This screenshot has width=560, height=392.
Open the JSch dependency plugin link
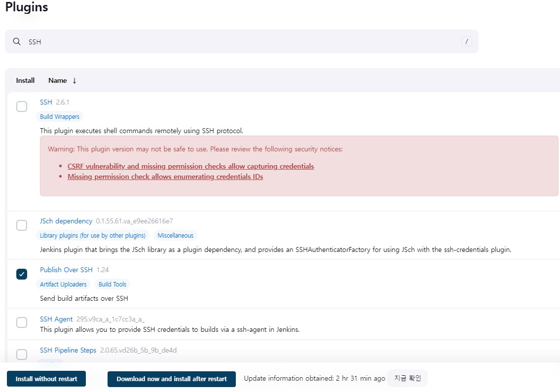tap(66, 221)
